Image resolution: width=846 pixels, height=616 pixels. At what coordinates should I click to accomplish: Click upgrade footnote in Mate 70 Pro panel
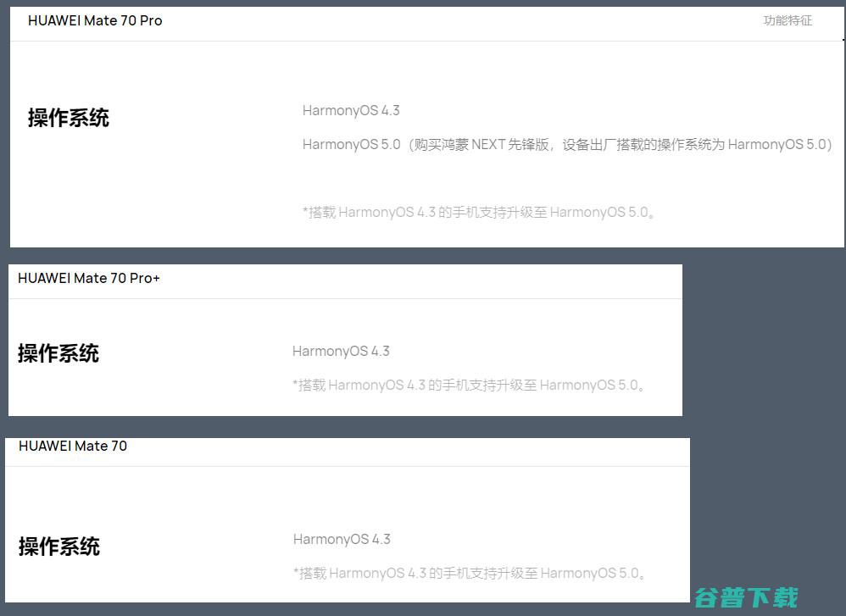coord(479,213)
